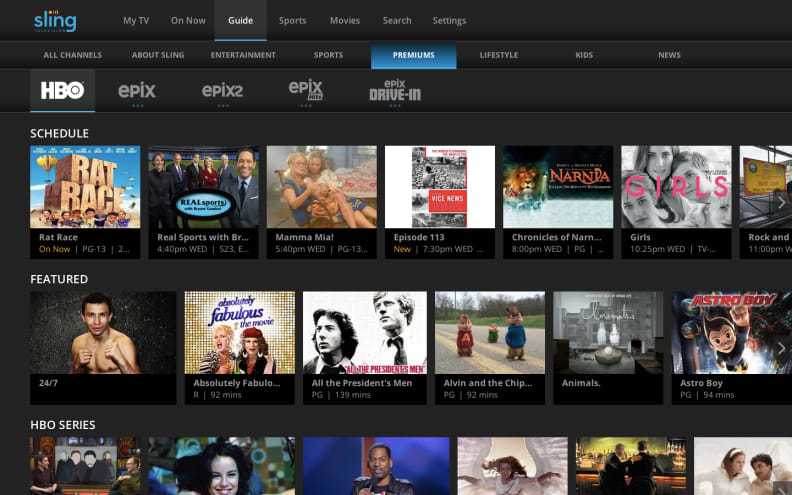The image size is (792, 495).
Task: Open the Astro Boy thumbnail
Action: tap(732, 332)
